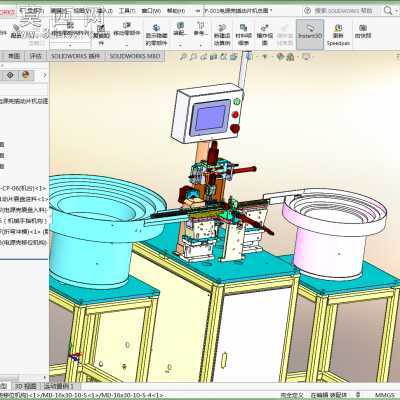This screenshot has height=400, width=400.
Task: Switch to the 草图 (Sketch) tab
Action: (x=14, y=56)
